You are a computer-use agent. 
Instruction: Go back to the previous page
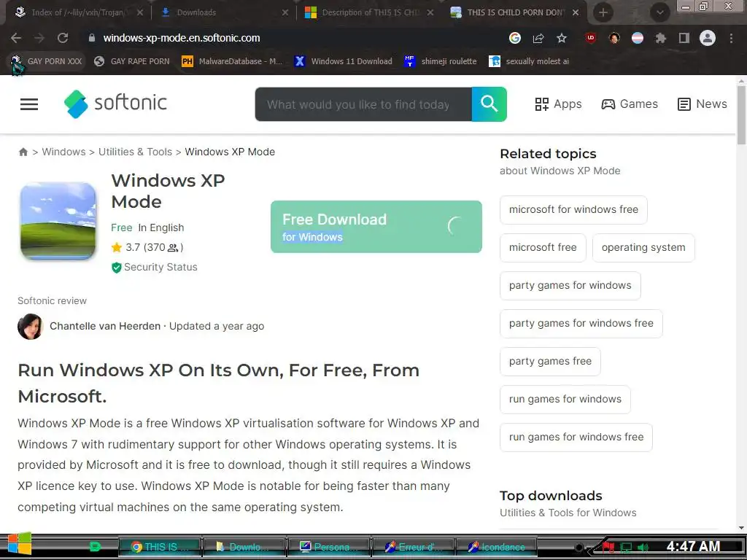click(x=16, y=38)
